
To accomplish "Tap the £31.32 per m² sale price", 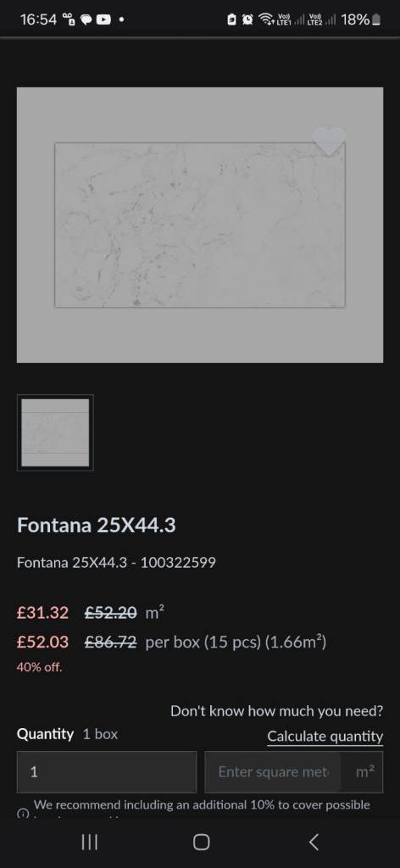I will point(42,613).
